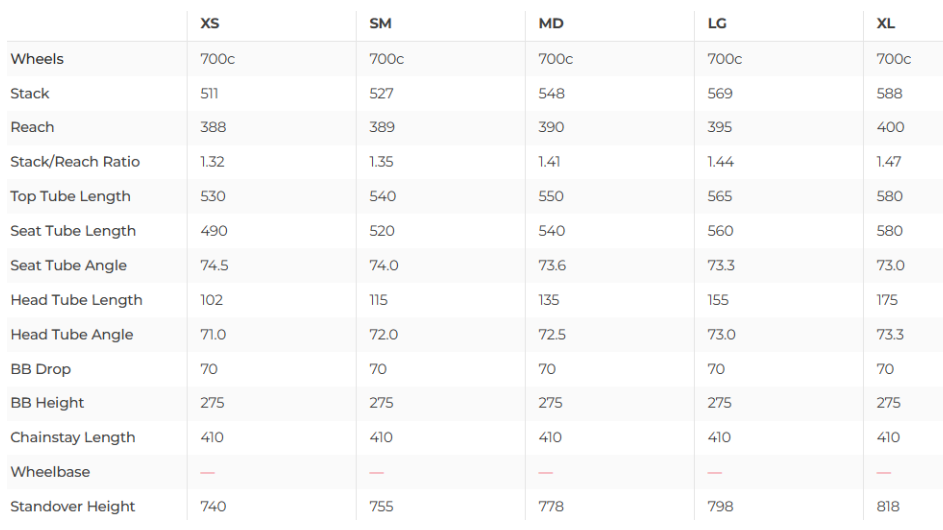
Task: Select the Chainstay Length row label
Action: [x=72, y=438]
